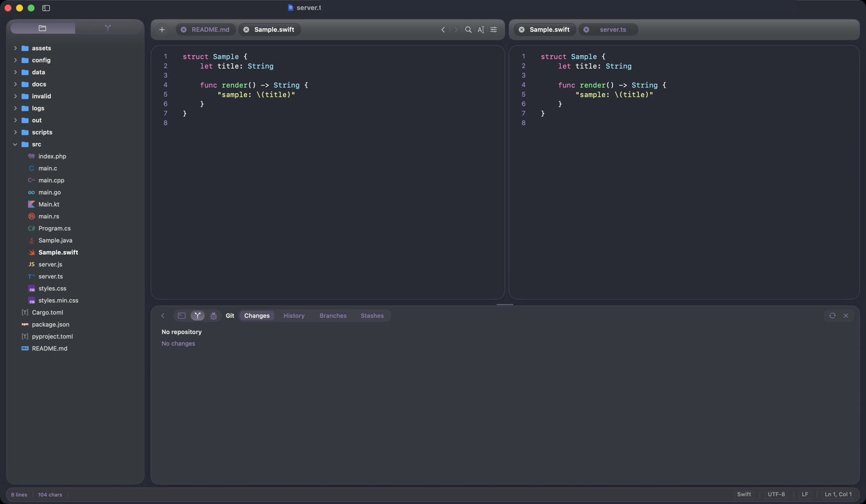Close Sample.swift tab in right editor
Screen dimensions: 866x504
[x=522, y=30]
